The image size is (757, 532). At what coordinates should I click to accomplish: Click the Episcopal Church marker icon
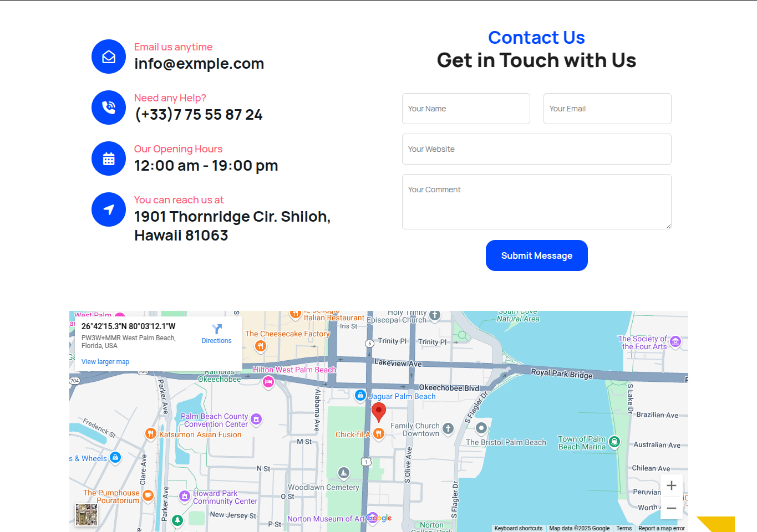click(x=435, y=315)
